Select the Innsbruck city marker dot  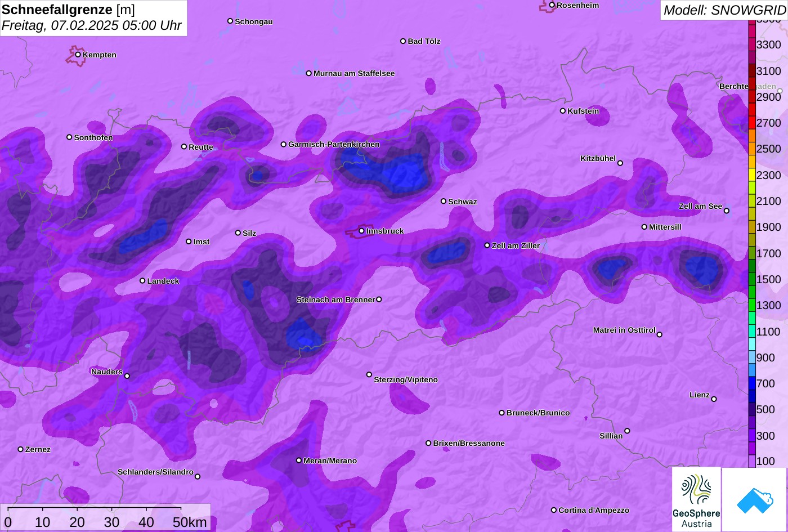(x=362, y=231)
